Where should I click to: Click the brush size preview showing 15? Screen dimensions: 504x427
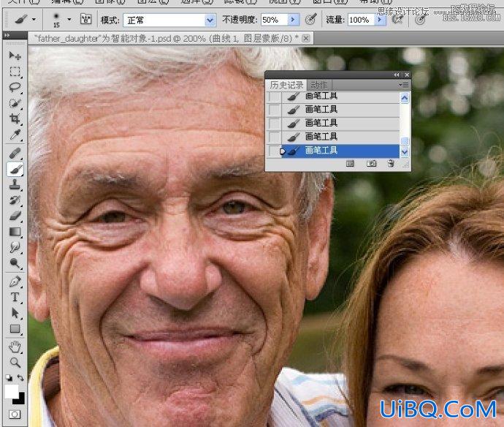tap(56, 20)
